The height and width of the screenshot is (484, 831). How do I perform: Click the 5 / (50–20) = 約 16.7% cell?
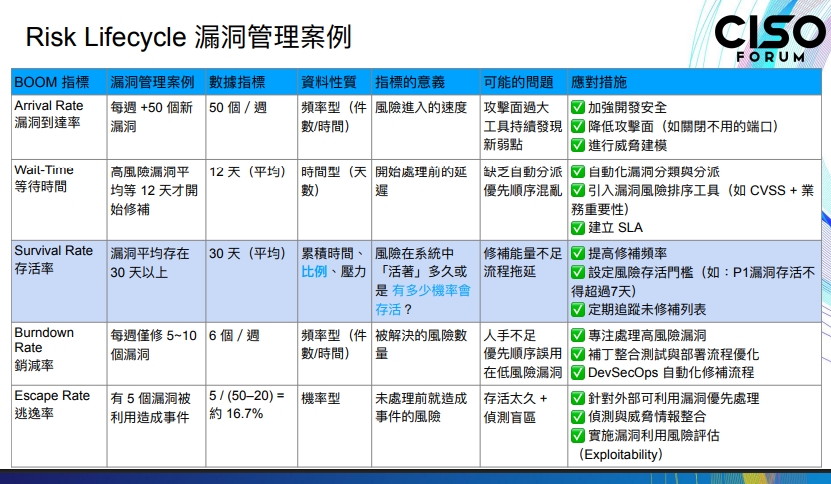[x=252, y=426]
